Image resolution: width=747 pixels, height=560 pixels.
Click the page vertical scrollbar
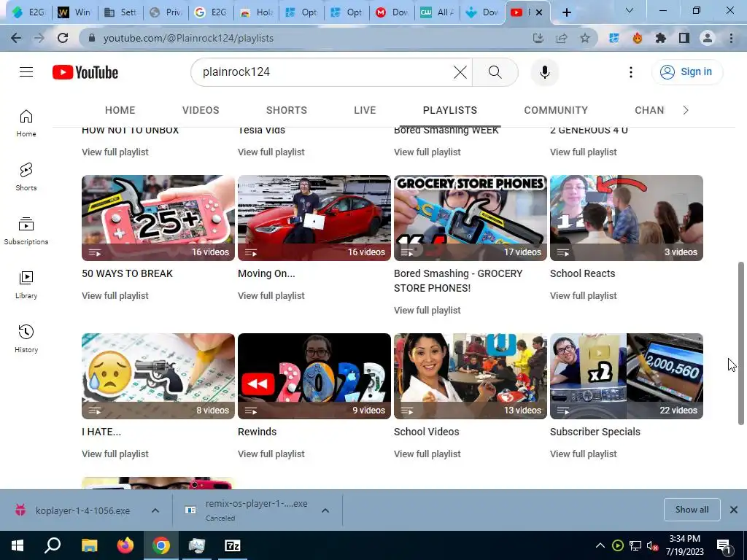coord(741,343)
